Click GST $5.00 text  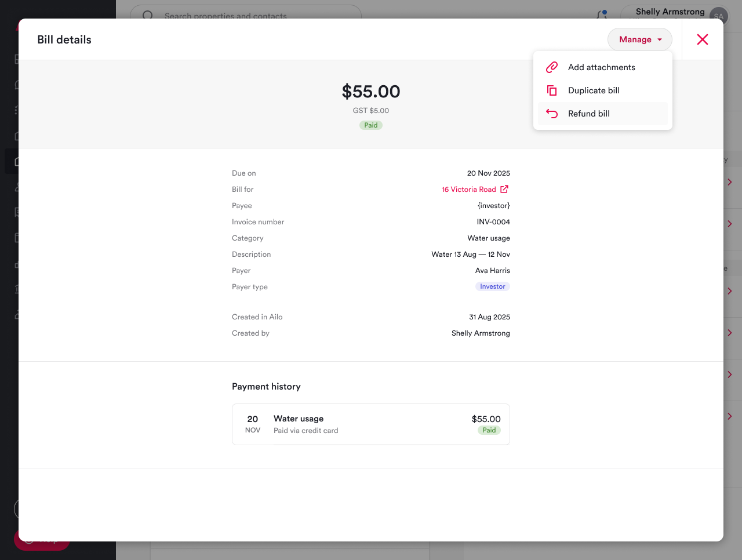tap(371, 111)
